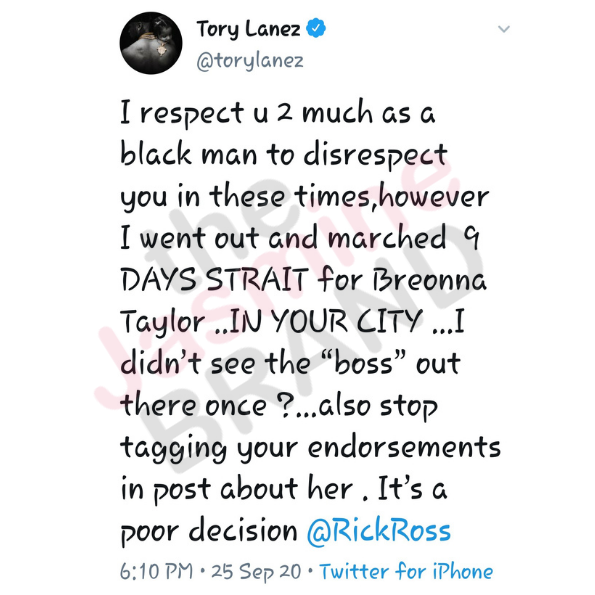Click the blue verified checkmark badge
The image size is (595, 595).
316,28
